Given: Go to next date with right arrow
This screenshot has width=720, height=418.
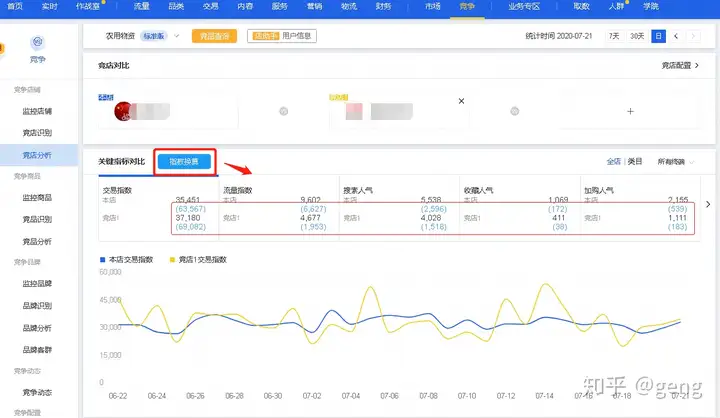Looking at the screenshot, I should tap(693, 36).
